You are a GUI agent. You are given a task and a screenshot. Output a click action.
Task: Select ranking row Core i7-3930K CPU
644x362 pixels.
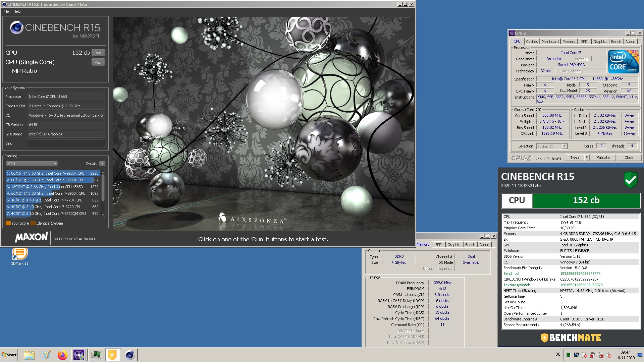tap(53, 193)
